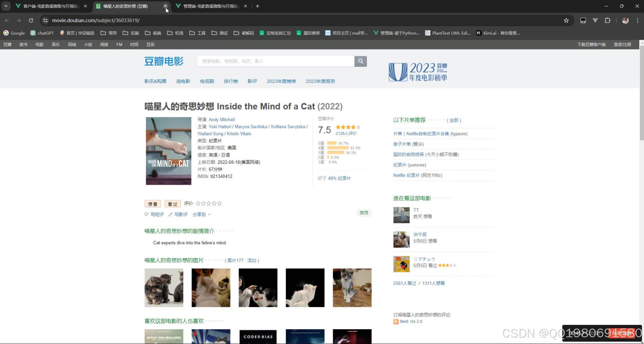
Task: Open the 排行榜 navigation item
Action: click(231, 81)
